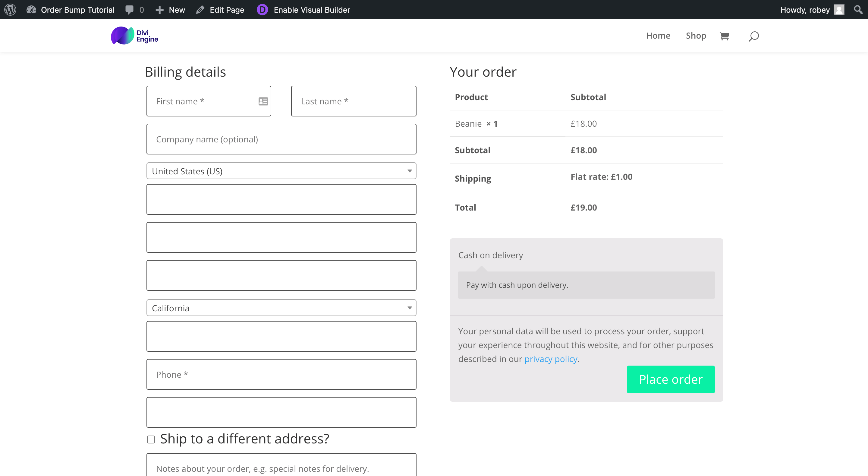Open the comments bubble icon
Viewport: 868px width, 476px height.
click(x=129, y=10)
